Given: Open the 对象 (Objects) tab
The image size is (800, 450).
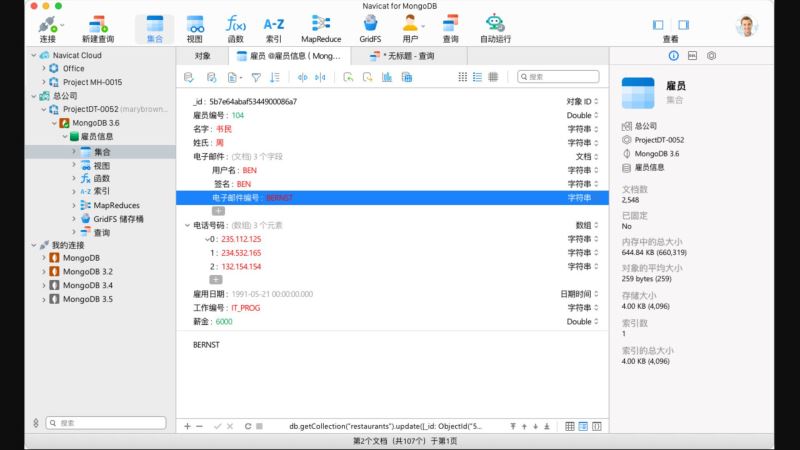Looking at the screenshot, I should click(203, 56).
